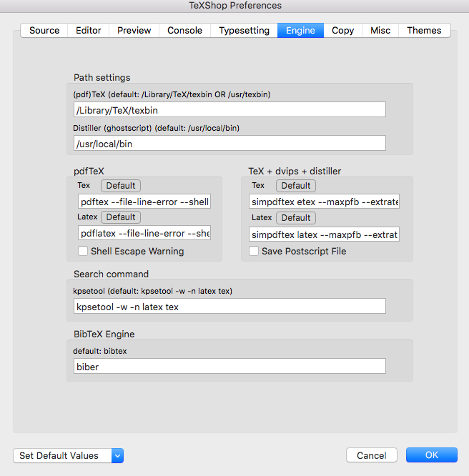Reset pdfTeX Latex command to Default

[x=121, y=217]
